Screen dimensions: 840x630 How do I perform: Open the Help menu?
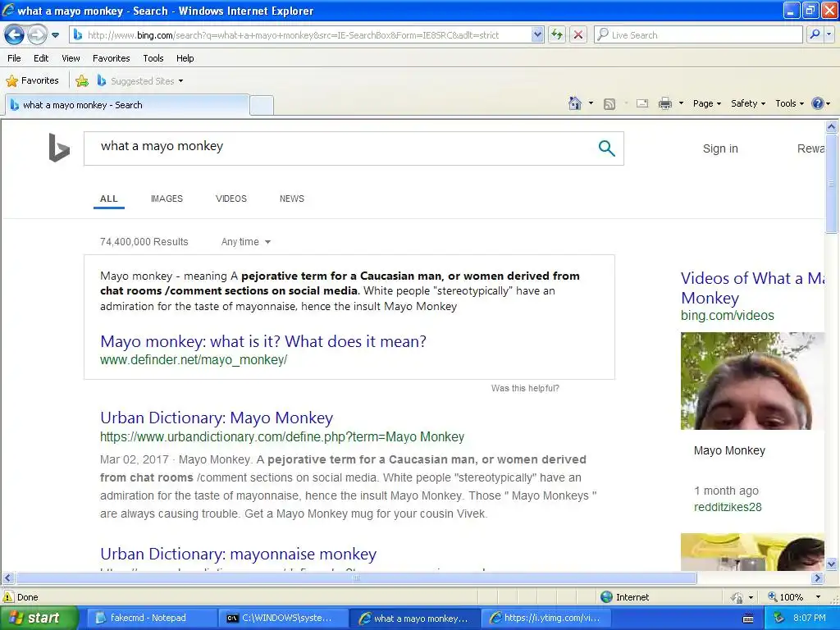(185, 58)
